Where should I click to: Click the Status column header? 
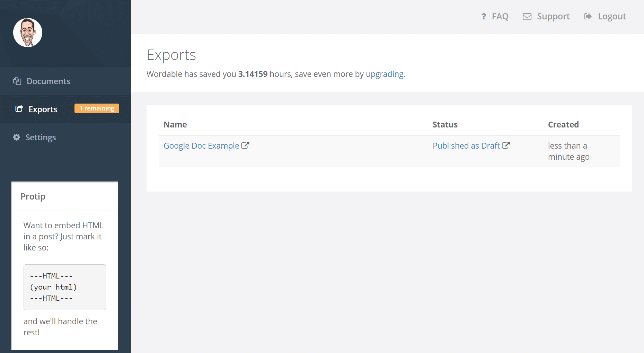pos(445,125)
